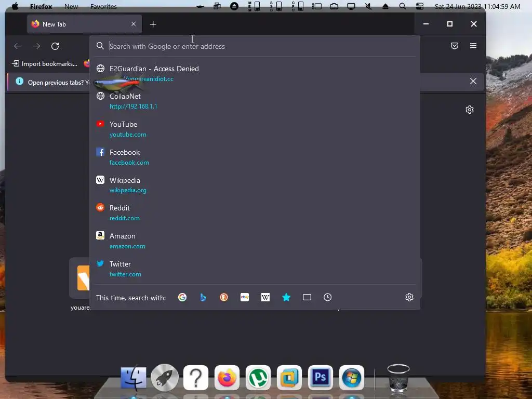Open the question mark icon in dock
This screenshot has height=399, width=532.
(x=196, y=378)
